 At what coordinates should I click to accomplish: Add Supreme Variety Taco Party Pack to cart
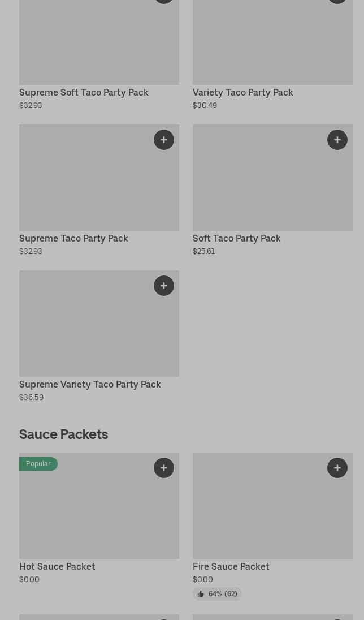[x=164, y=286]
